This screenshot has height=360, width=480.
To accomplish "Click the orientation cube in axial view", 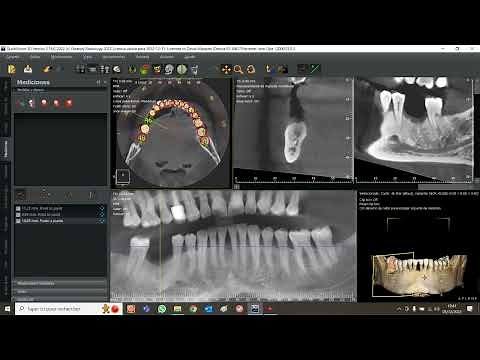I will [122, 176].
